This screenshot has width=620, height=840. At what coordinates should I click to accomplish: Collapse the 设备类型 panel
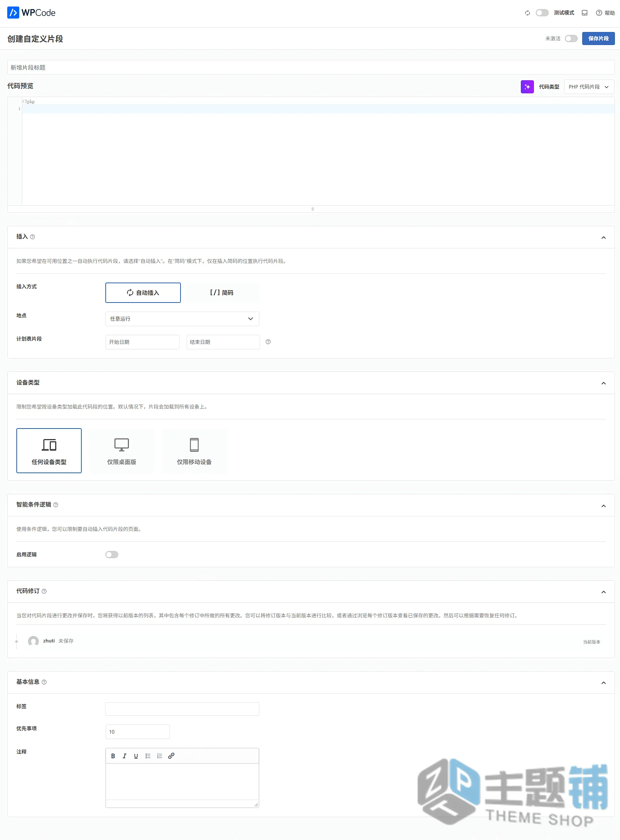click(x=603, y=383)
